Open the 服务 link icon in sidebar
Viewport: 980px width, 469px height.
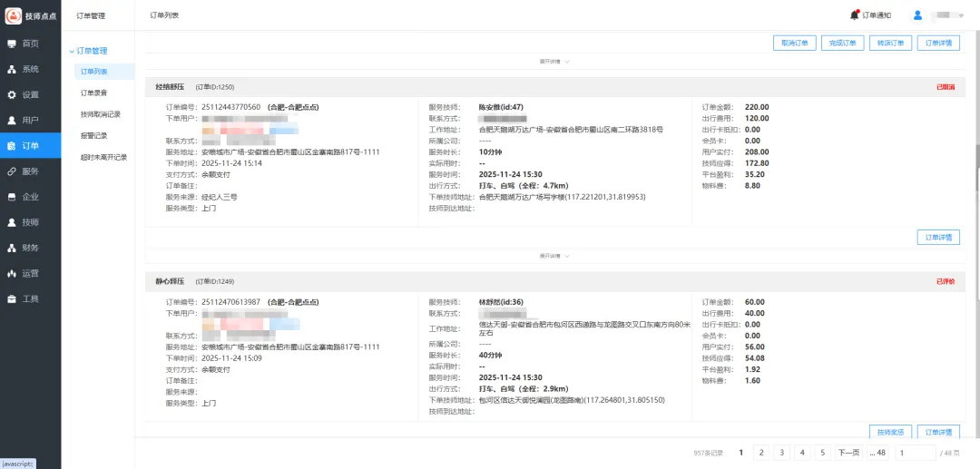pos(12,171)
